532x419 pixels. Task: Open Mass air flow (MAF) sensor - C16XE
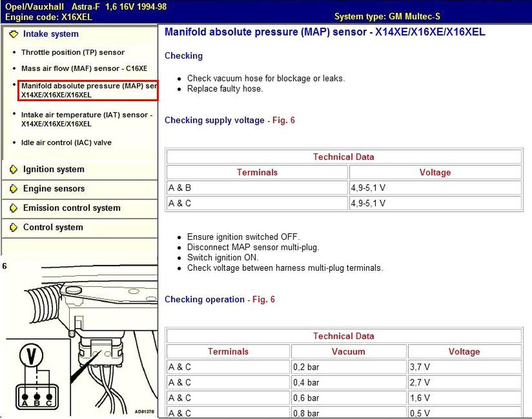coord(84,69)
